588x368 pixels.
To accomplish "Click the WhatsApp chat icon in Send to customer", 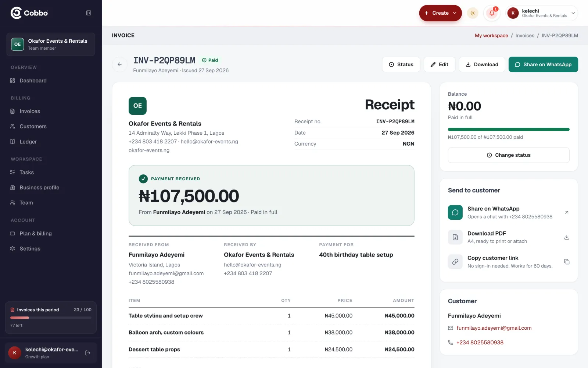I will coord(455,212).
